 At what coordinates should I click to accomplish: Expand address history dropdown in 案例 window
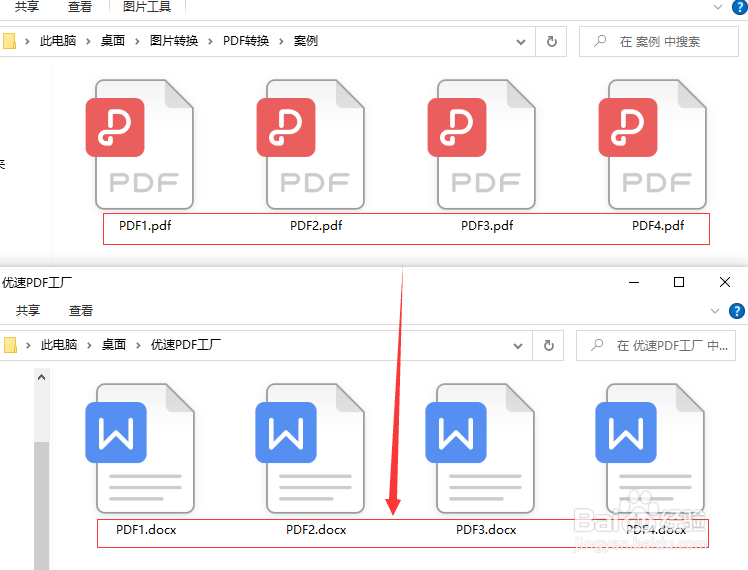(x=521, y=41)
